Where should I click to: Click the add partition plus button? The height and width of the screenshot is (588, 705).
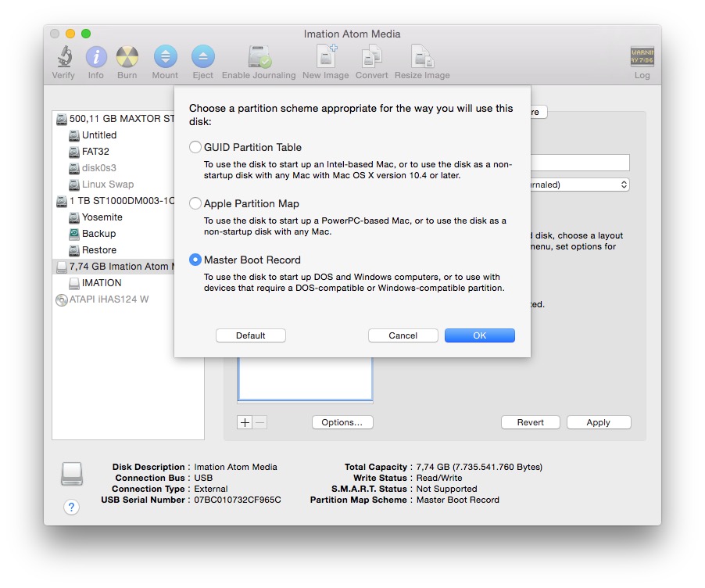[x=245, y=422]
